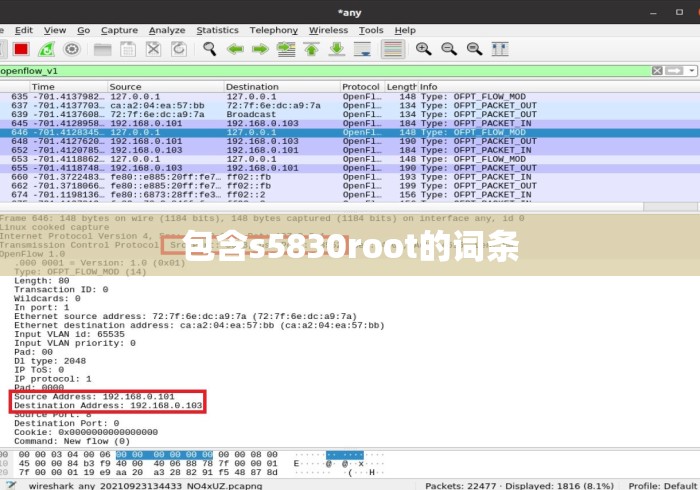The width and height of the screenshot is (700, 490).
Task: Restart the current capture with green fin icon
Action: coord(46,49)
